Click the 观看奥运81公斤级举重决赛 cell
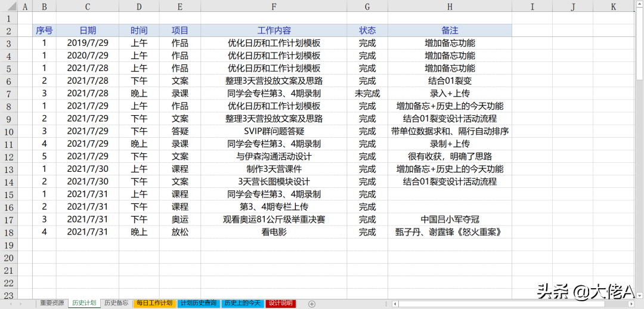644x309 pixels. pyautogui.click(x=274, y=220)
